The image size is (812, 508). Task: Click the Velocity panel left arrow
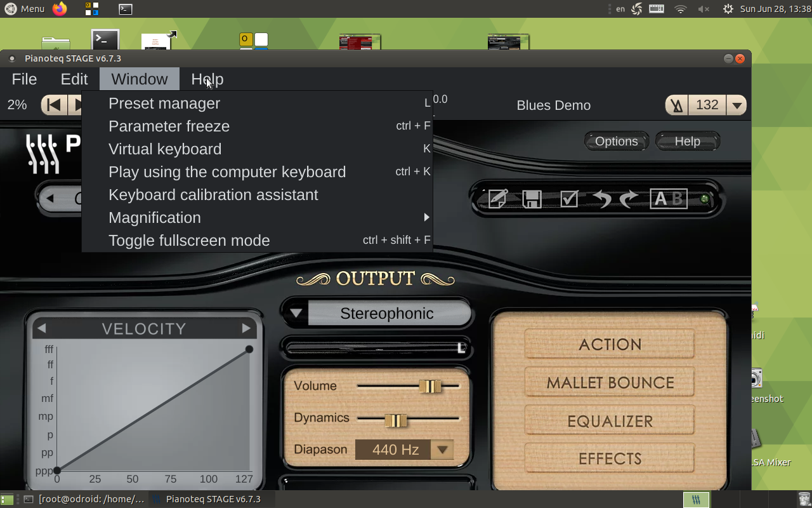point(41,328)
